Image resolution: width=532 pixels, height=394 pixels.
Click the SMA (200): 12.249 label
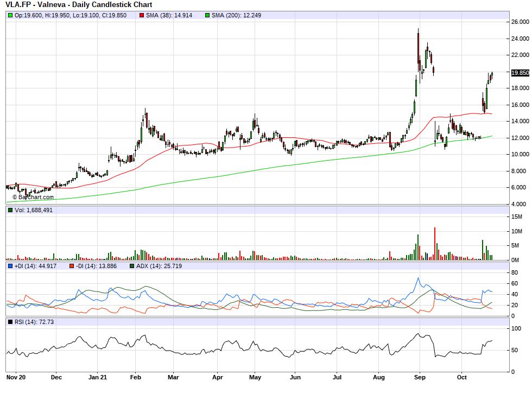(x=237, y=15)
